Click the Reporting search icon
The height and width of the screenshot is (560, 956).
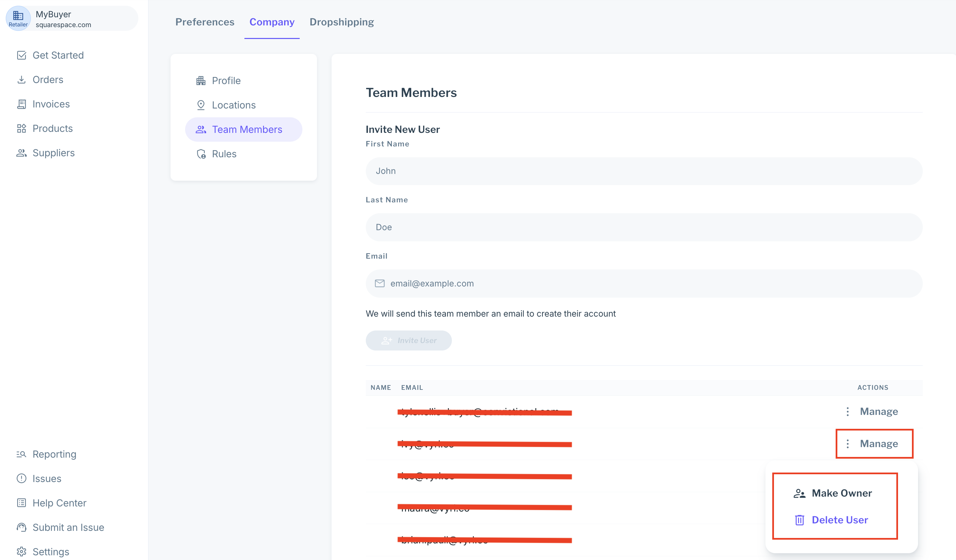click(x=22, y=454)
